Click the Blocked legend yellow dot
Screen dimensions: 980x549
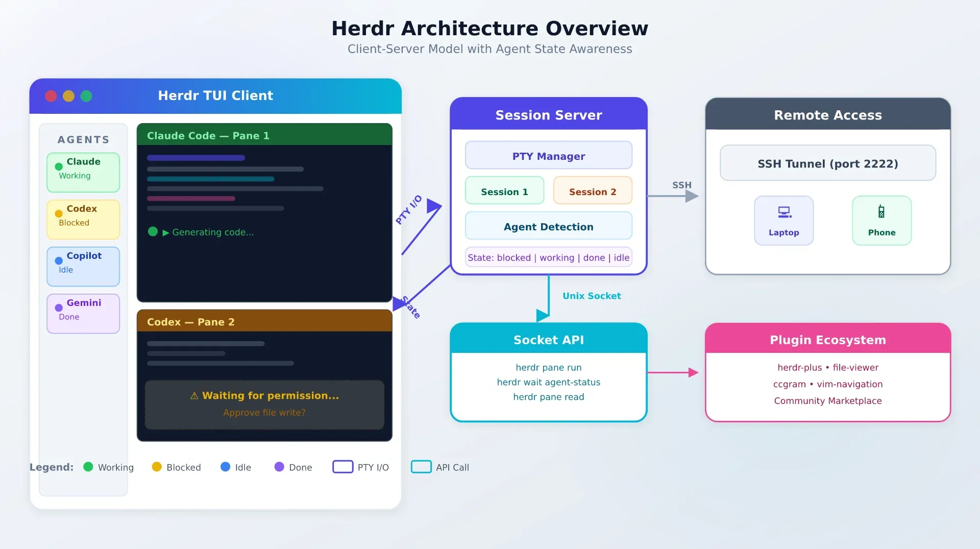tap(157, 467)
